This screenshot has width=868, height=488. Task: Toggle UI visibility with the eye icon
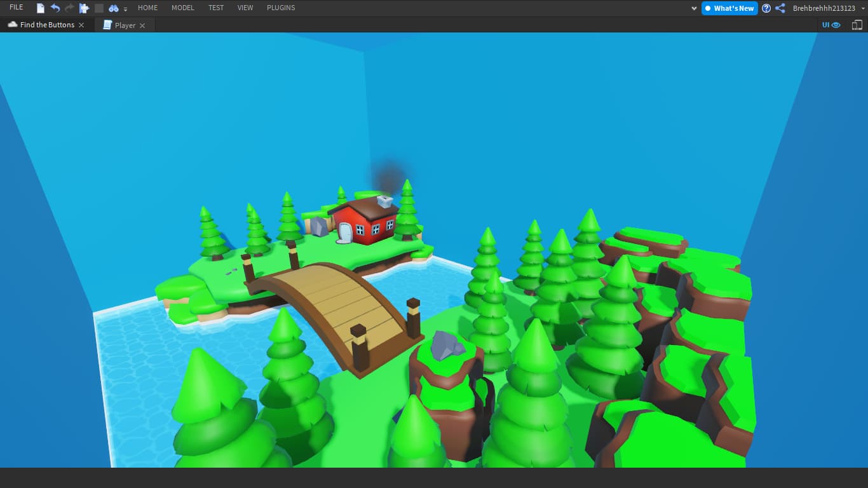[831, 25]
